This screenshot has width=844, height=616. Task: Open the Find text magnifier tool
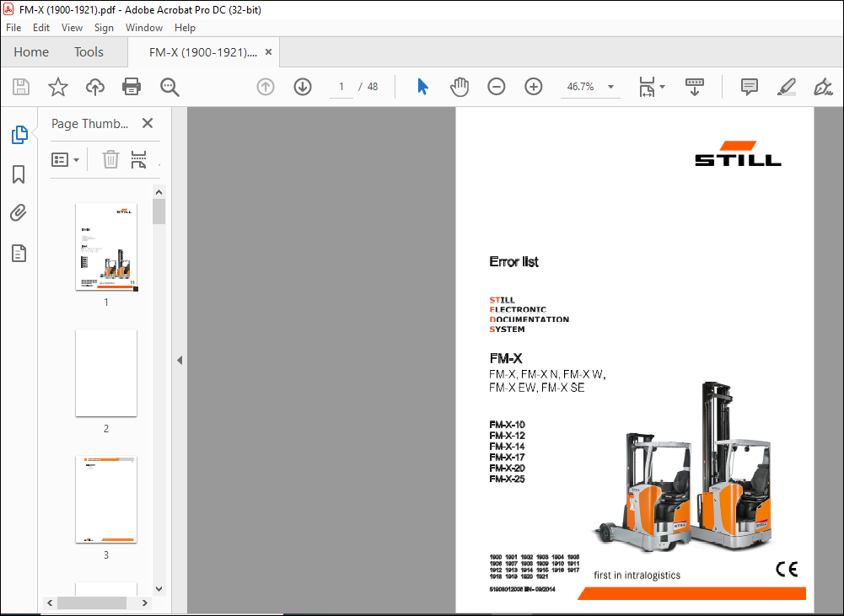pos(169,87)
